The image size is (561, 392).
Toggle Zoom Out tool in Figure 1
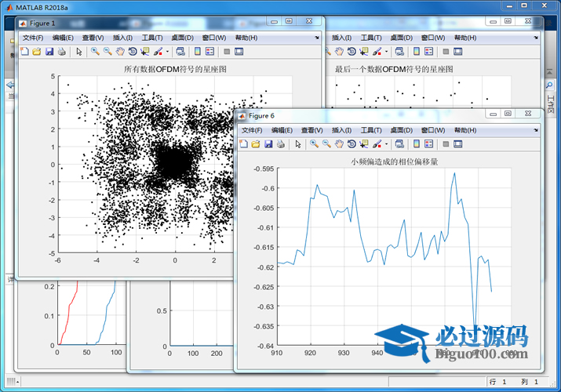[107, 52]
